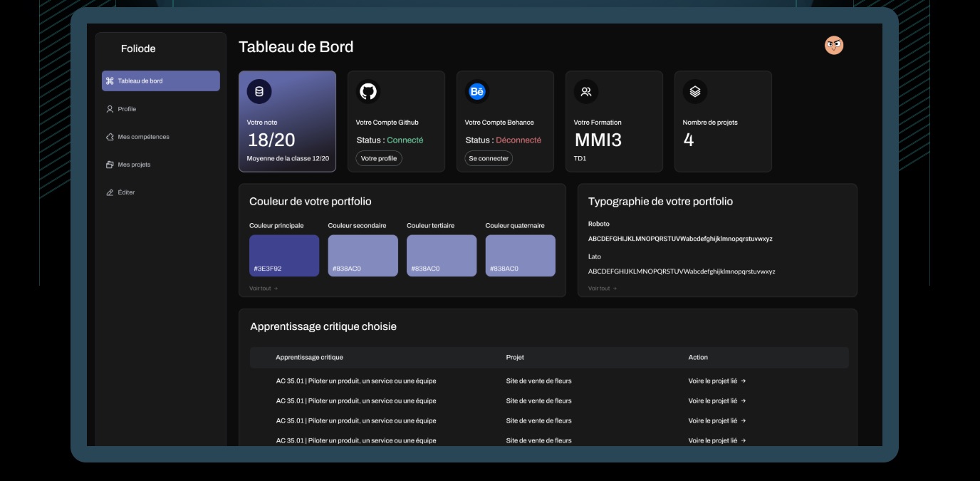Click the database icon on Votre note card
Screen dimensions: 980x481
(x=259, y=92)
